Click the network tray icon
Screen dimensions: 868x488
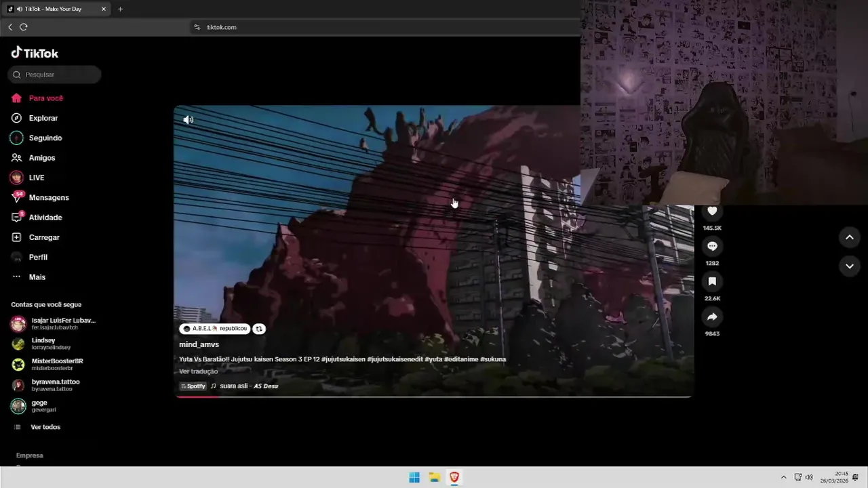(798, 477)
